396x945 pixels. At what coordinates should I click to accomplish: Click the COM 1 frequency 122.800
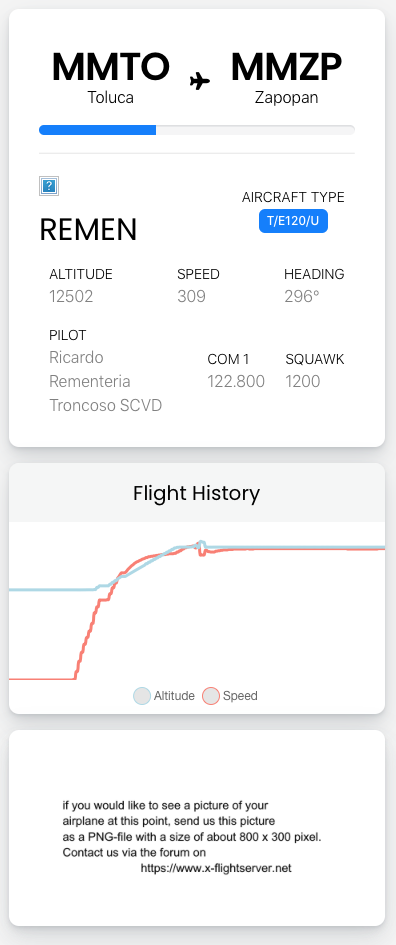[x=236, y=381]
